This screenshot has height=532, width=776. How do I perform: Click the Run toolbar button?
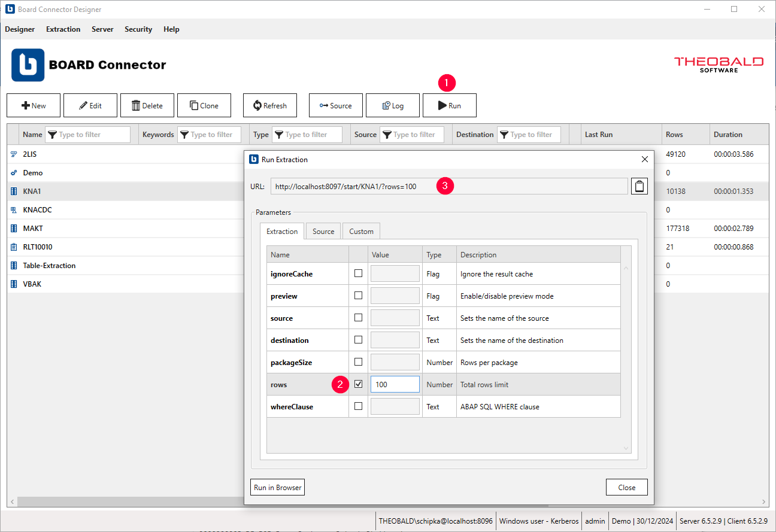coord(450,105)
